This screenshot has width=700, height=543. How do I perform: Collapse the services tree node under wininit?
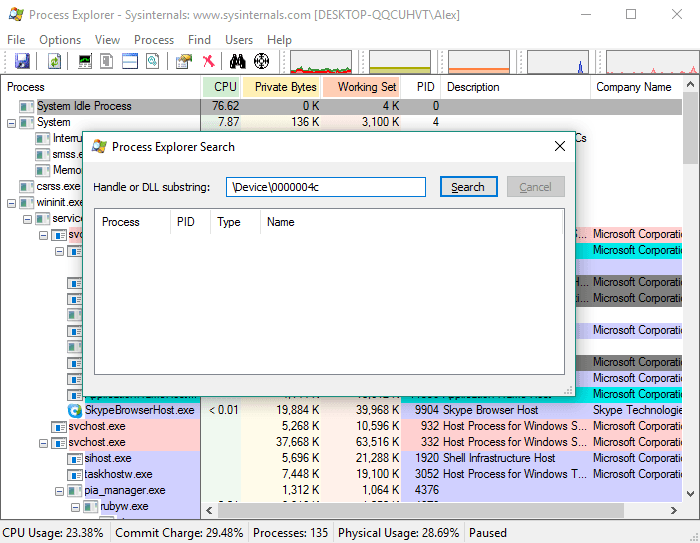point(28,219)
